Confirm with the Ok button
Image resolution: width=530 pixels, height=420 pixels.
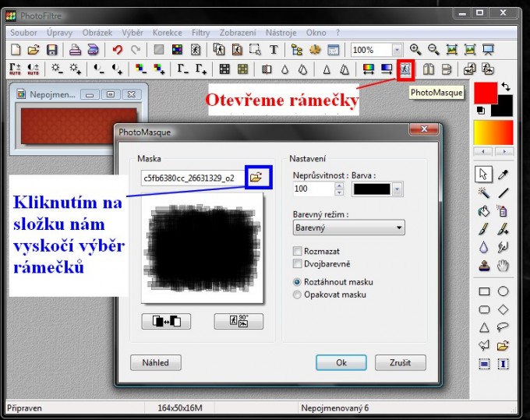click(x=341, y=362)
